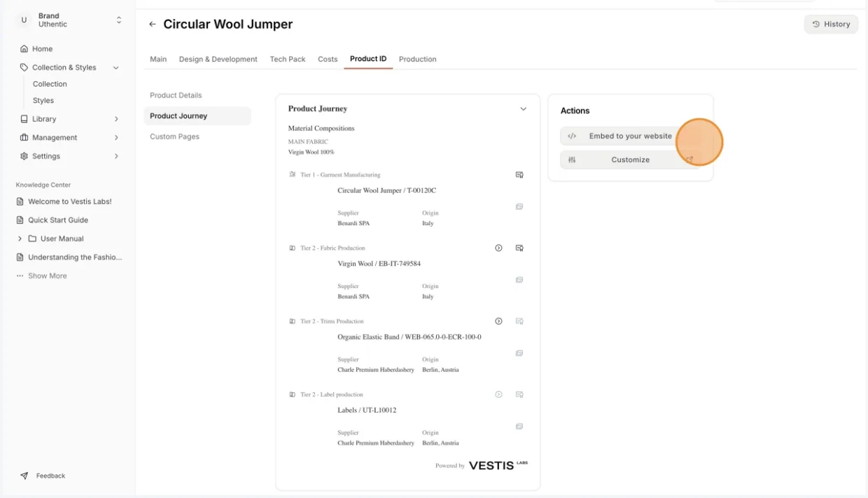The image size is (868, 498).
Task: Click the code icon on Embed to your website
Action: coord(572,136)
